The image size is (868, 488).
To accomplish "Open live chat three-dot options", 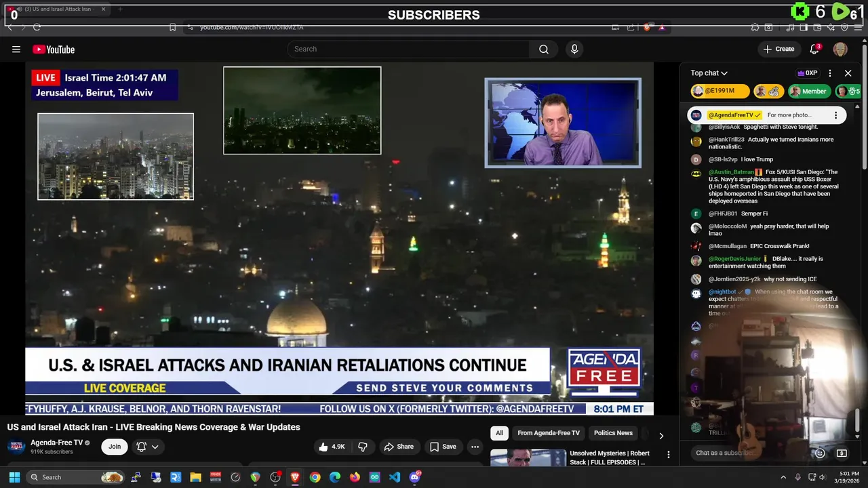I will (x=830, y=73).
